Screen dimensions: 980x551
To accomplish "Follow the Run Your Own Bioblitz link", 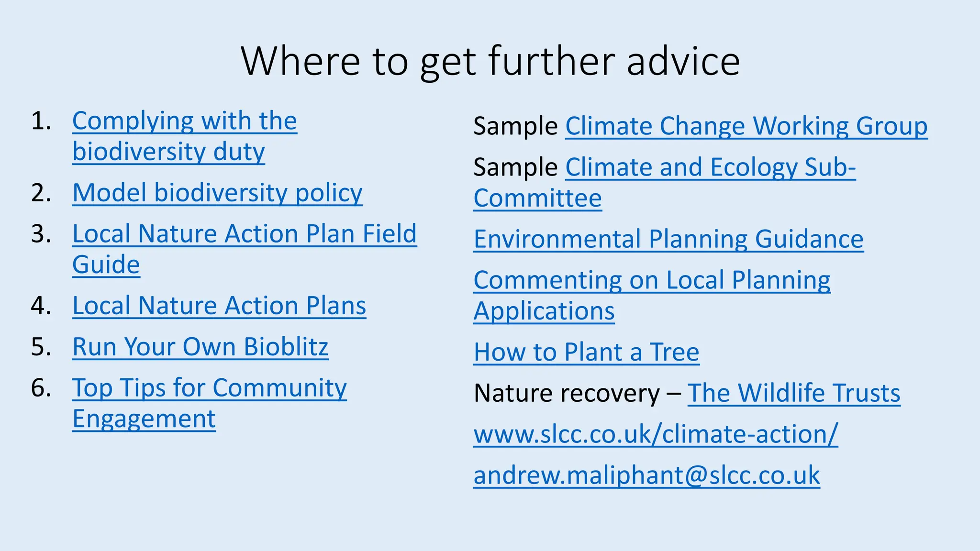I will [x=200, y=347].
